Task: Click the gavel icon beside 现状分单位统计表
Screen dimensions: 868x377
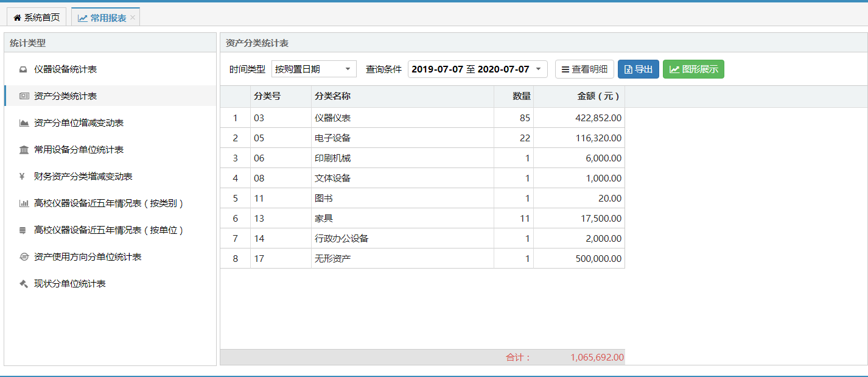Action: 24,284
